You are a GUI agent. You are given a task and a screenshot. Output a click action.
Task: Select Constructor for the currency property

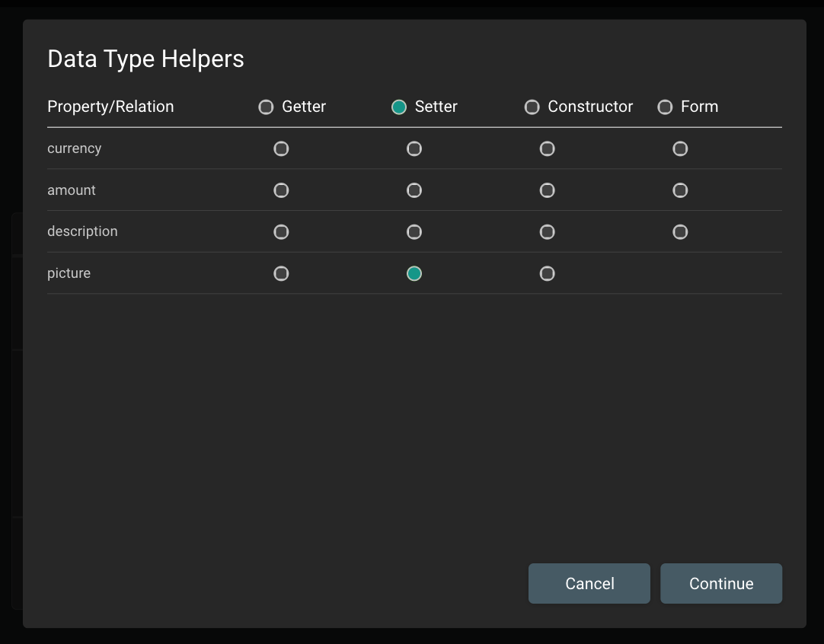pyautogui.click(x=547, y=148)
